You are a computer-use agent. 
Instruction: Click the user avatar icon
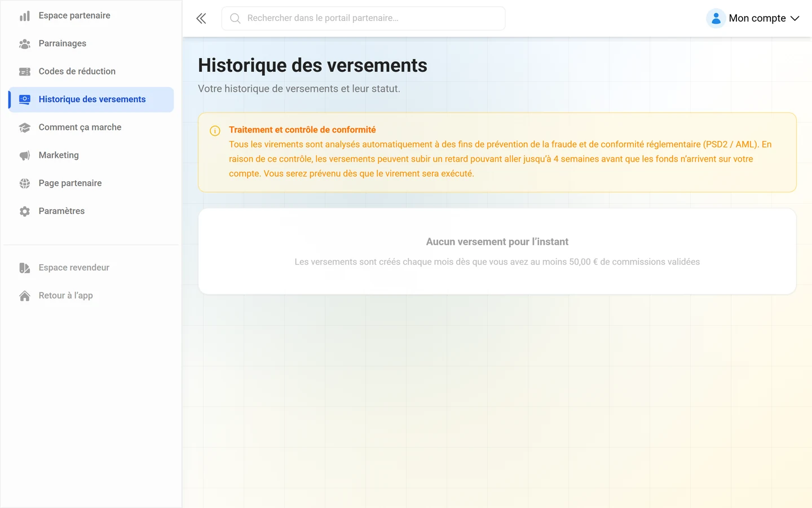coord(716,19)
